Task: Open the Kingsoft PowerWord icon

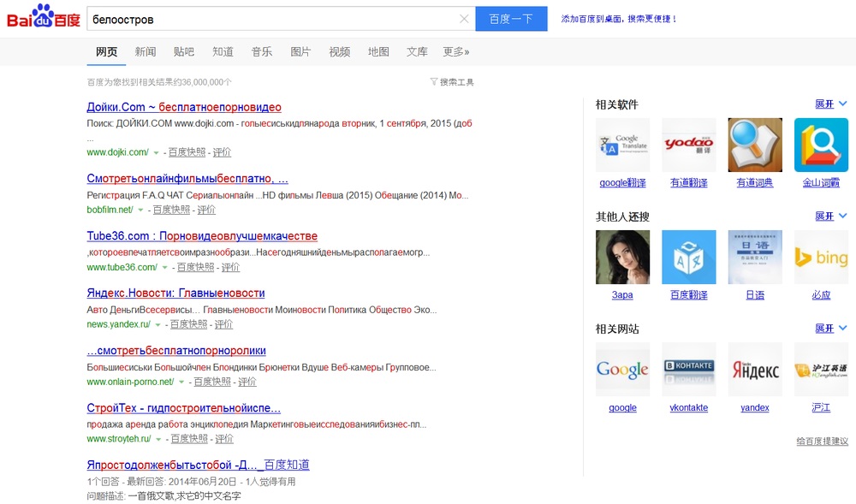Action: coord(821,145)
